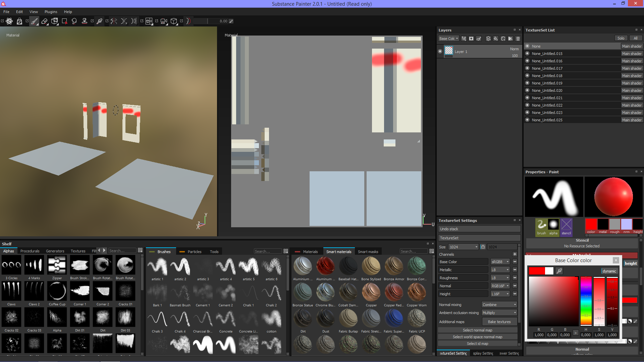Expand the Smart materials tab
This screenshot has width=644, height=362.
pos(339,251)
